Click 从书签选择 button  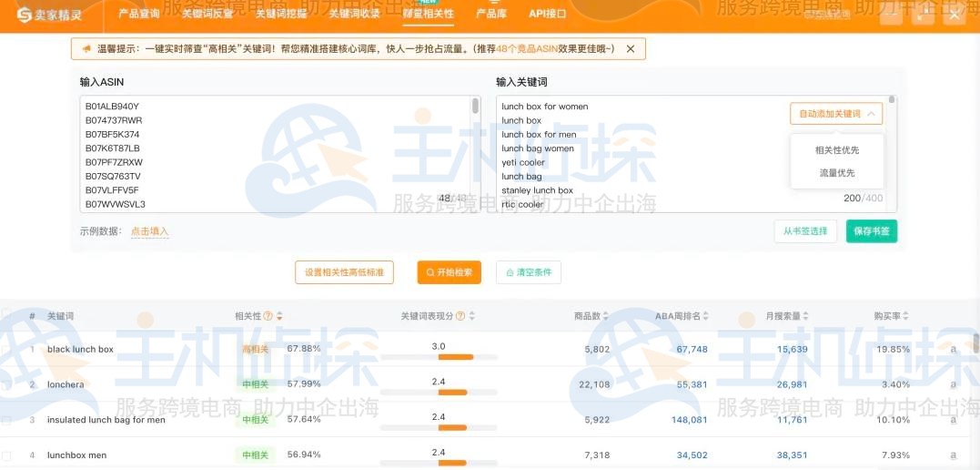pos(805,231)
